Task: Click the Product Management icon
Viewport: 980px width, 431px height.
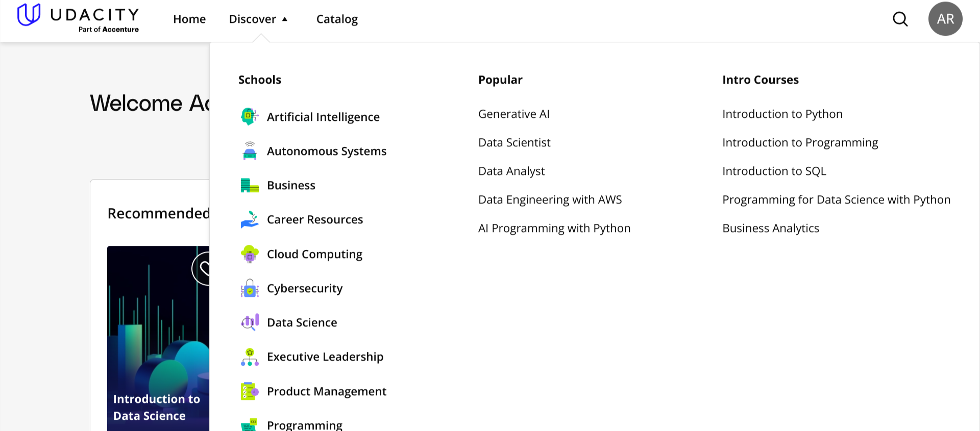Action: (250, 391)
